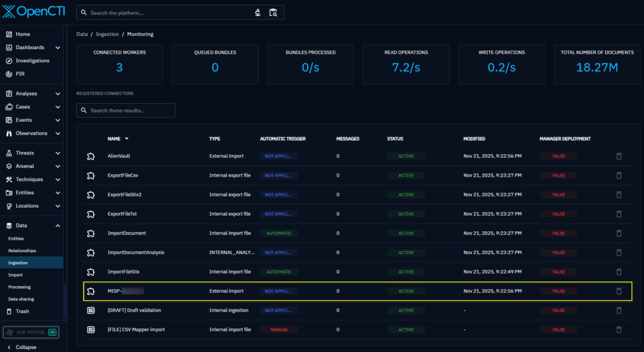Expand the Dashboards menu
Viewport: 644px width, 352px height.
[x=57, y=47]
